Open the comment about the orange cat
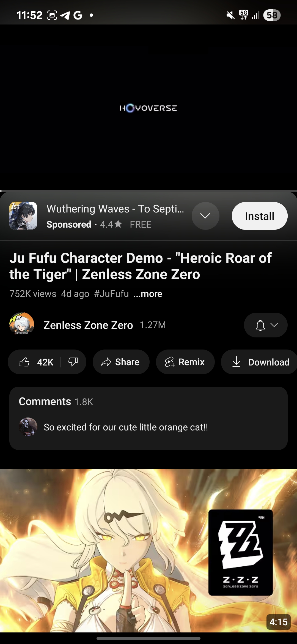The width and height of the screenshot is (297, 644). 125,427
